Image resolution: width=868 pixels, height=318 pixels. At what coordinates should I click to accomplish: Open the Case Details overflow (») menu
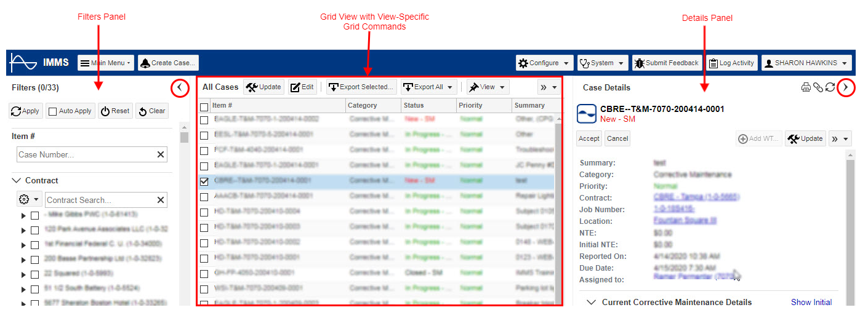840,138
